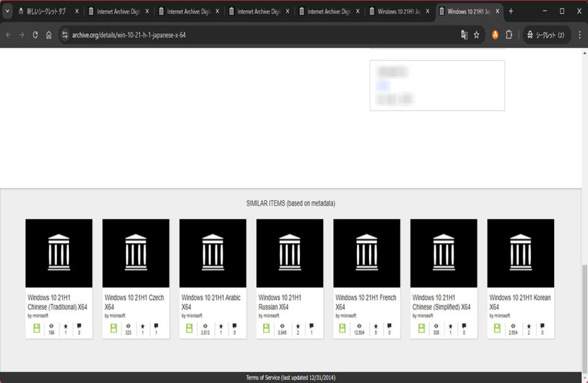The height and width of the screenshot is (383, 588).
Task: Click the orange extension icon in toolbar
Action: coord(495,35)
